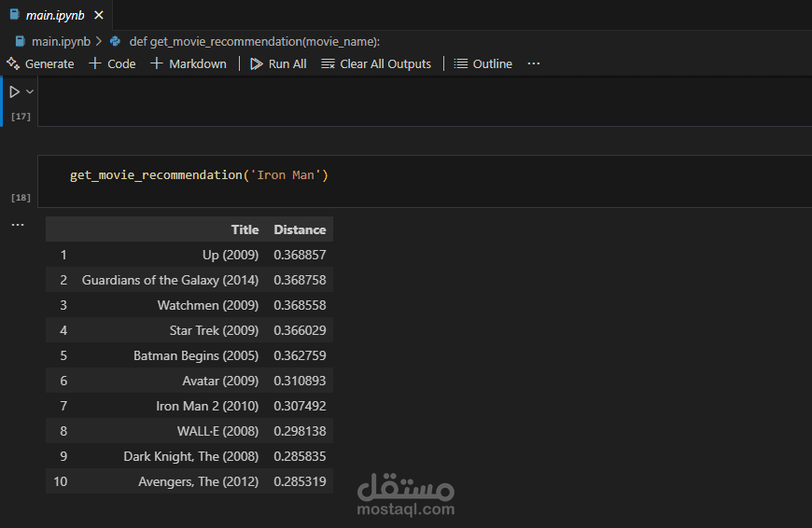Click the Generate sparkle icon in toolbar

pos(13,63)
